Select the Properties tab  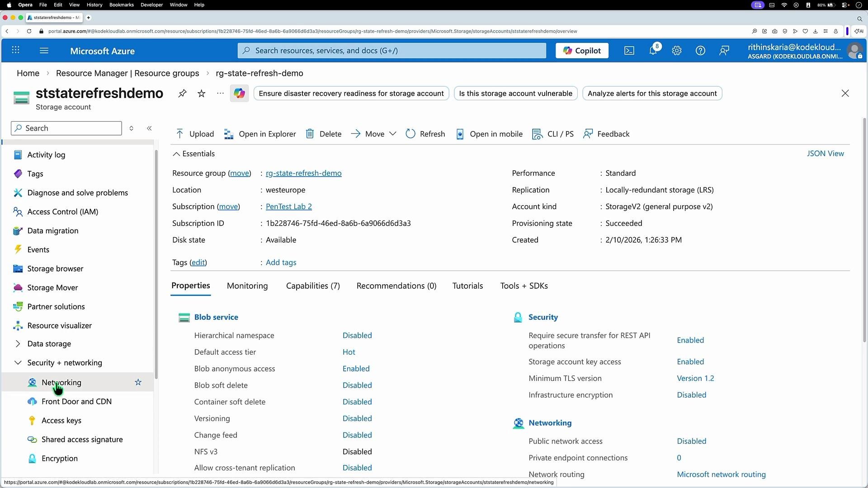point(191,286)
